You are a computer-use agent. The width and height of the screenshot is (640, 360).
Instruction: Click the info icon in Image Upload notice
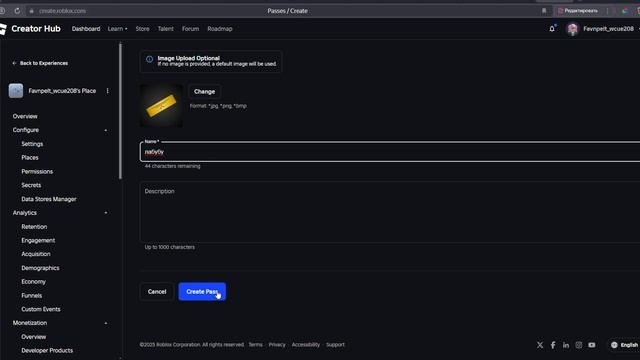coord(149,60)
